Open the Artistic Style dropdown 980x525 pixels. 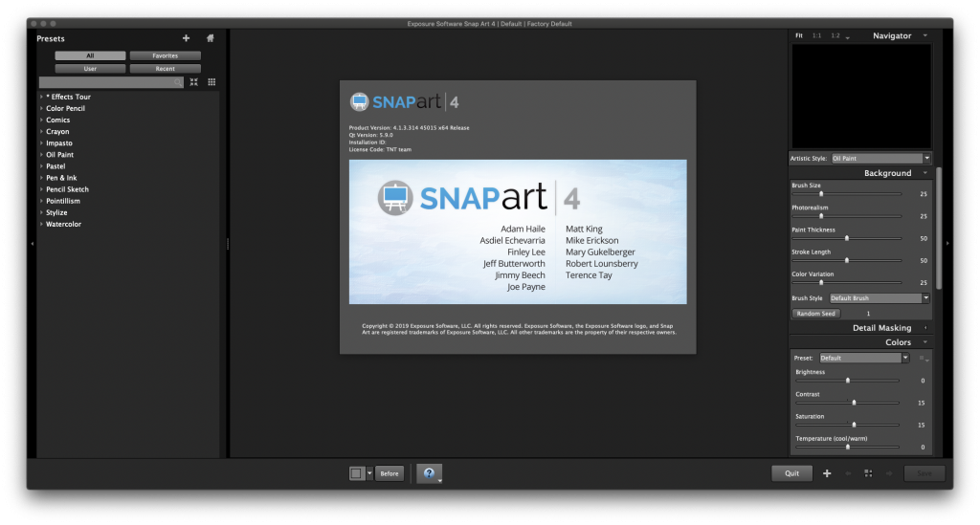tap(880, 159)
